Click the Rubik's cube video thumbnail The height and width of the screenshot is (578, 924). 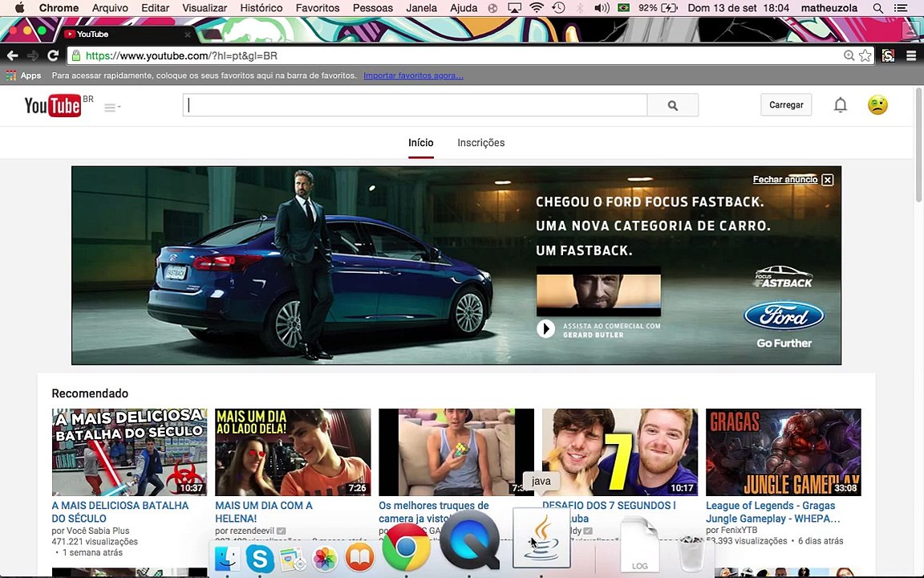(x=456, y=453)
